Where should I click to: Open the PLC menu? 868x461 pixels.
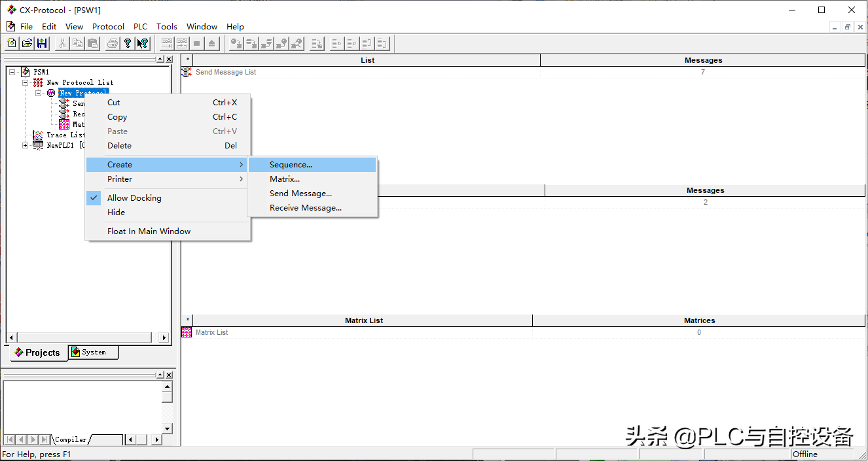(x=140, y=27)
